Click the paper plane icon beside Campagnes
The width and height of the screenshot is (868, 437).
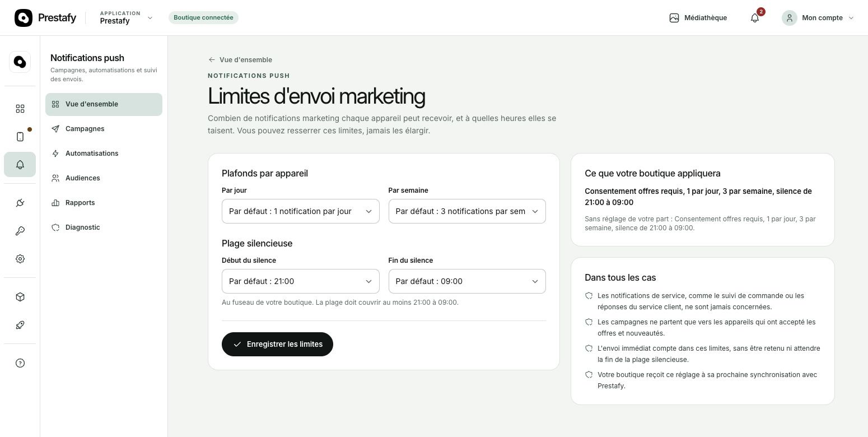[x=55, y=129]
